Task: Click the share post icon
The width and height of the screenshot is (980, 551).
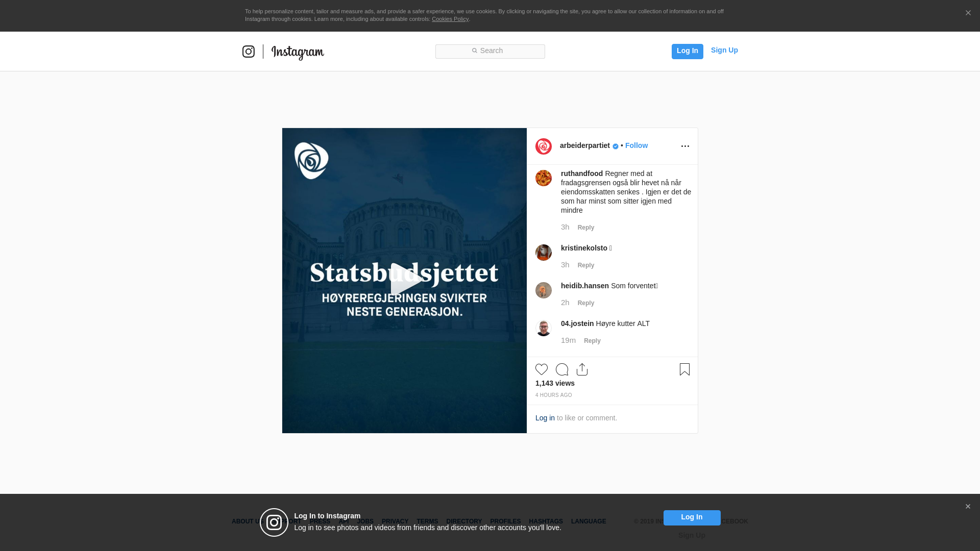Action: [x=582, y=369]
